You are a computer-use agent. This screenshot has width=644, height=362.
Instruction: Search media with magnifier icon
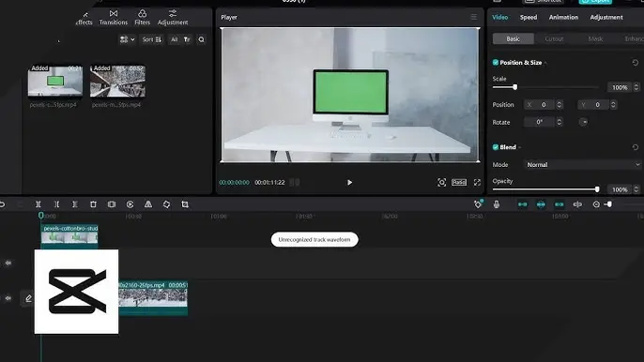(201, 39)
